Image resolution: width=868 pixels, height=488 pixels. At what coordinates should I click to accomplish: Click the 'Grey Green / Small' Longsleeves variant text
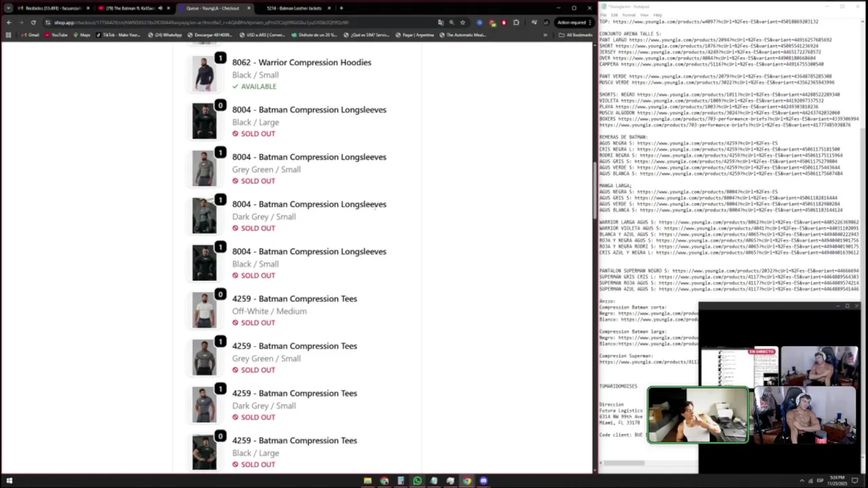click(x=266, y=169)
